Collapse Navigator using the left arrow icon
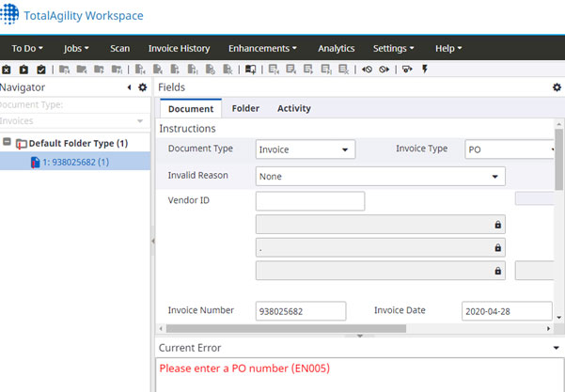This screenshot has height=392, width=565. tap(129, 87)
